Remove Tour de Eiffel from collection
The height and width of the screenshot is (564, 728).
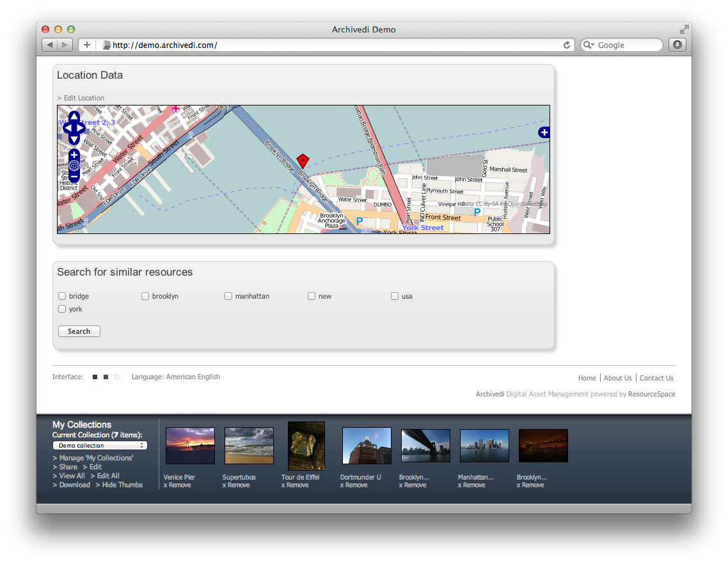click(295, 485)
